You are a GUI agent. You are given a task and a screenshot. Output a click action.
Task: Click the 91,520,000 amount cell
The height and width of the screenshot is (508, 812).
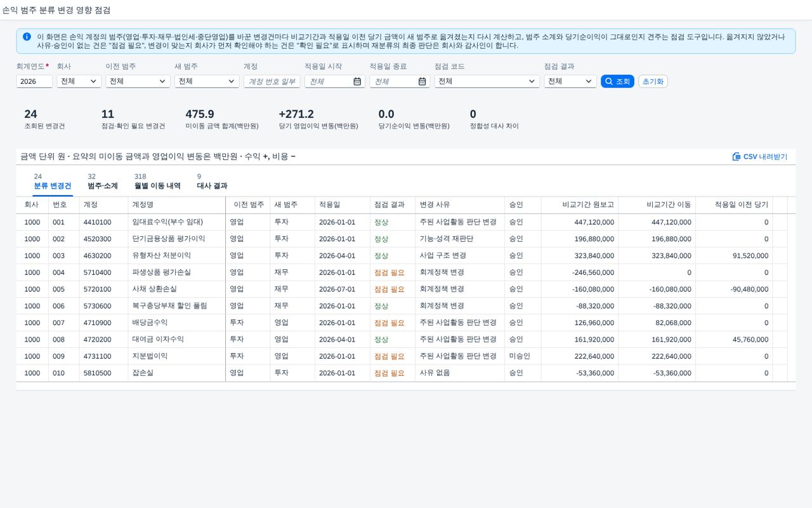(x=734, y=255)
